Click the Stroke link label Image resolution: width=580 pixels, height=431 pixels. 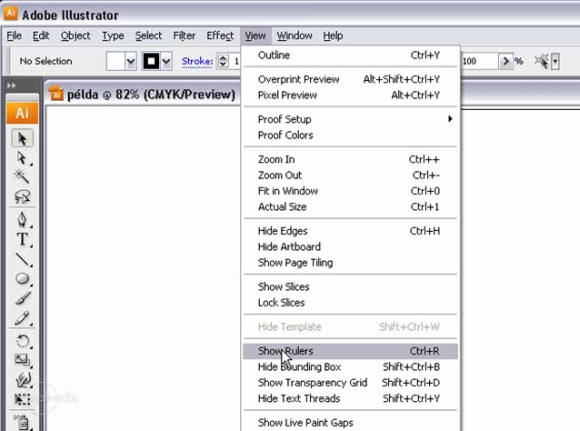click(x=197, y=61)
